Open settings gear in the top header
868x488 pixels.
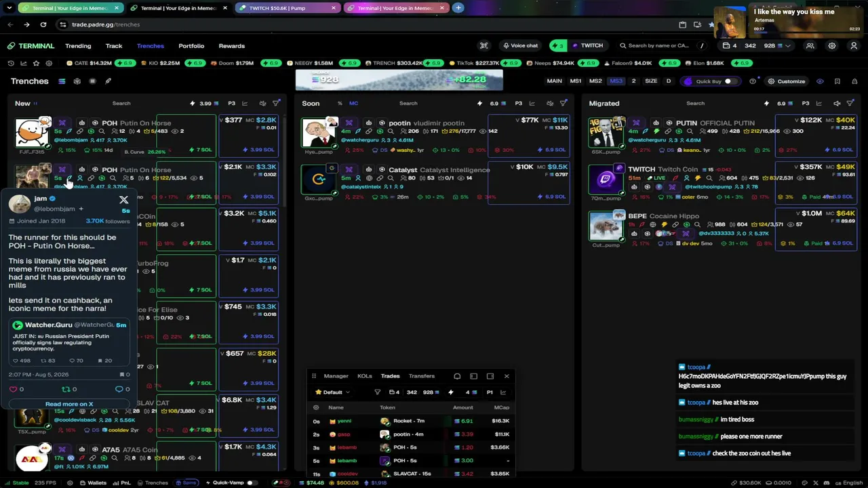tap(832, 46)
